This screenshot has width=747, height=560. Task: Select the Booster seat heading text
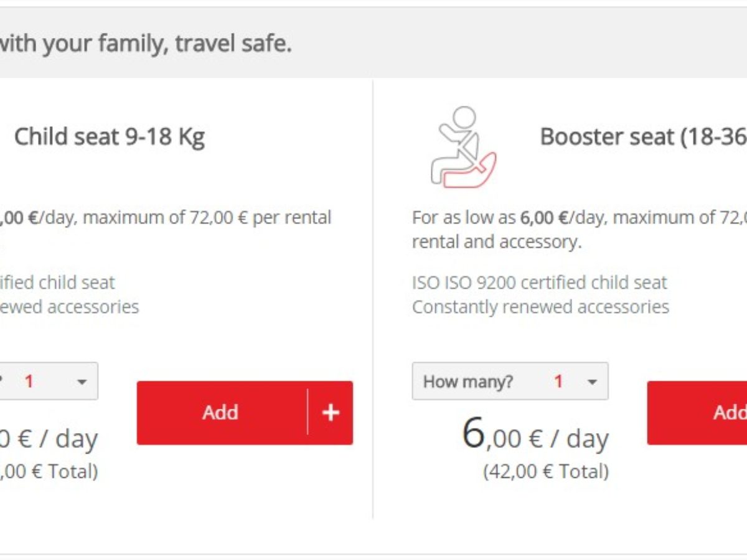pyautogui.click(x=644, y=137)
